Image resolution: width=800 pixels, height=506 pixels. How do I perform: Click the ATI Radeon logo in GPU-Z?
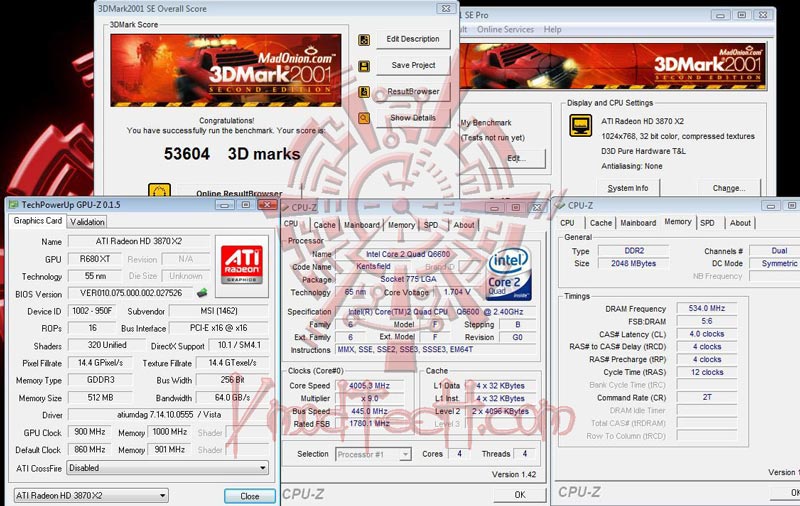[x=242, y=265]
